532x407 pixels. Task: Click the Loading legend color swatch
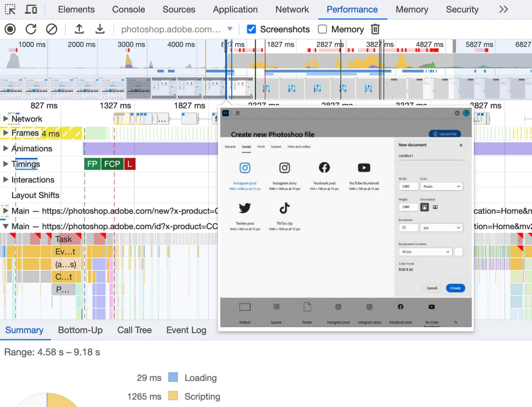(173, 377)
